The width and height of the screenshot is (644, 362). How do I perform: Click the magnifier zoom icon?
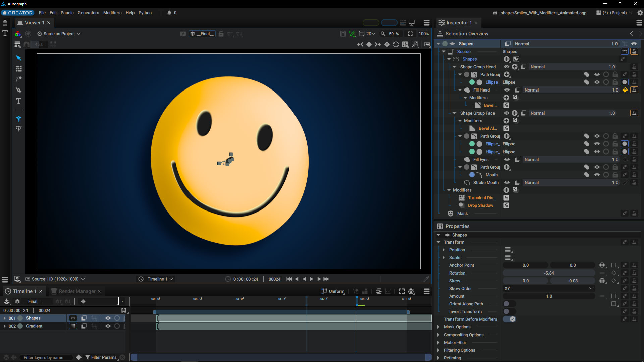[383, 34]
